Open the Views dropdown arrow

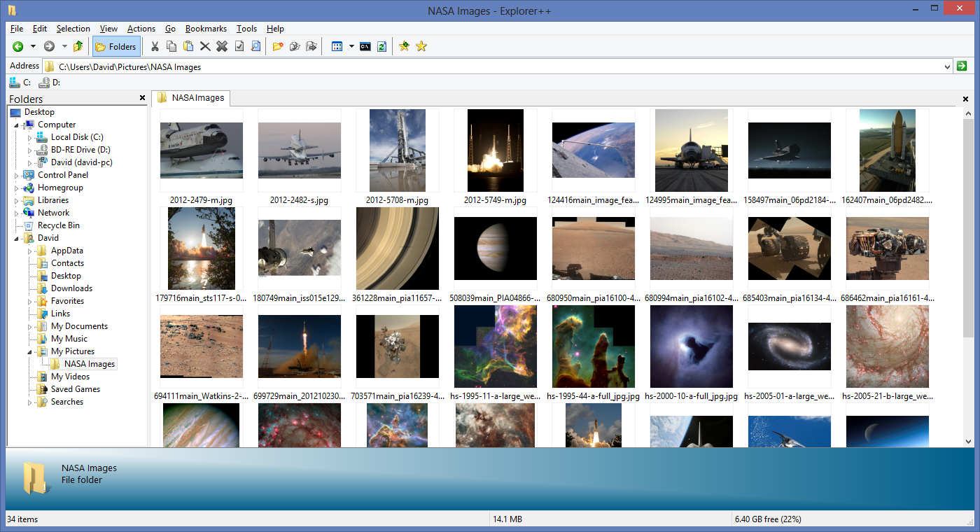click(351, 46)
